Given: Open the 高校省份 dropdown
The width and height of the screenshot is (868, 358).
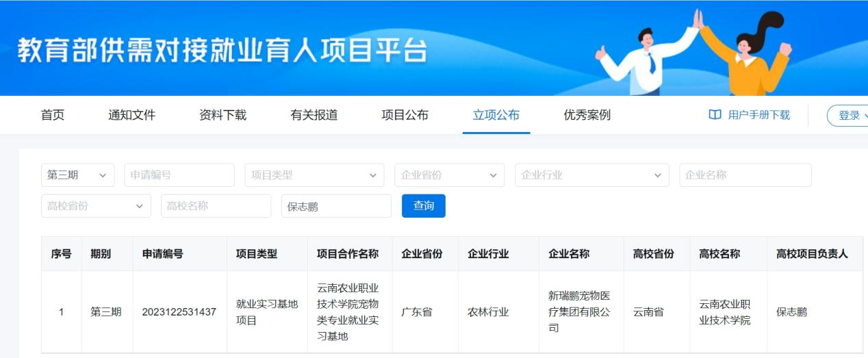Looking at the screenshot, I should [96, 206].
